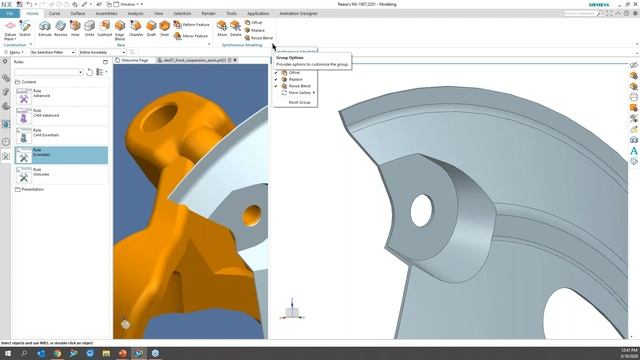Toggle the Resize Blend checkmark in the menu
The image size is (640, 360).
(x=276, y=86)
